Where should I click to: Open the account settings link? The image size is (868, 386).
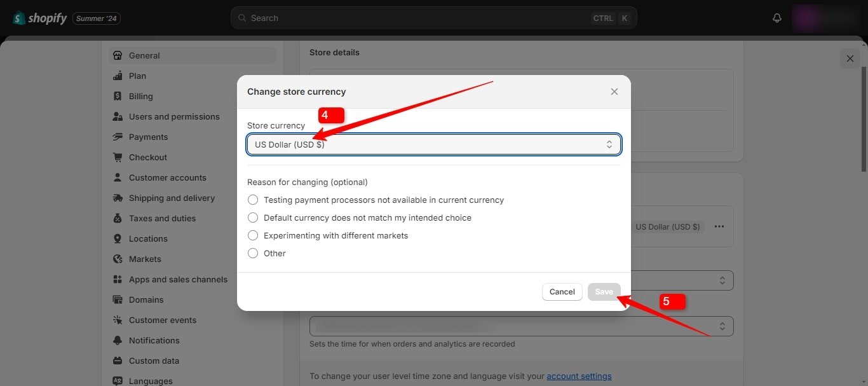(x=579, y=376)
